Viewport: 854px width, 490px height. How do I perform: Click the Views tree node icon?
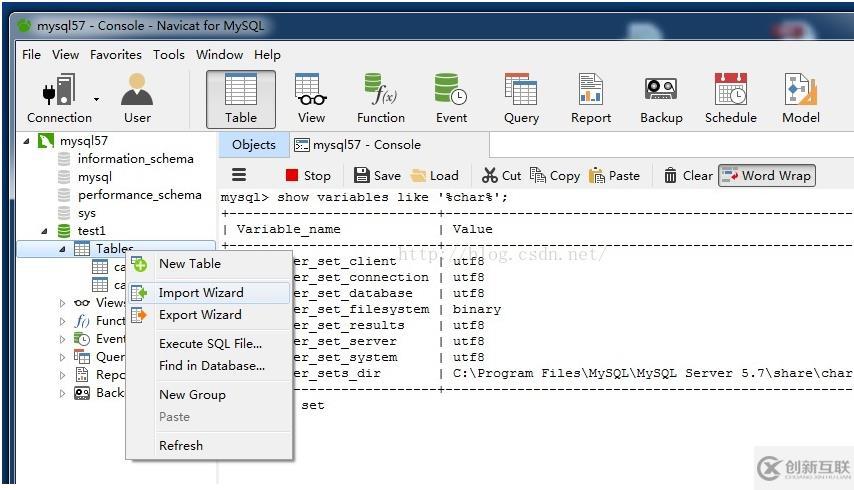pyautogui.click(x=82, y=303)
